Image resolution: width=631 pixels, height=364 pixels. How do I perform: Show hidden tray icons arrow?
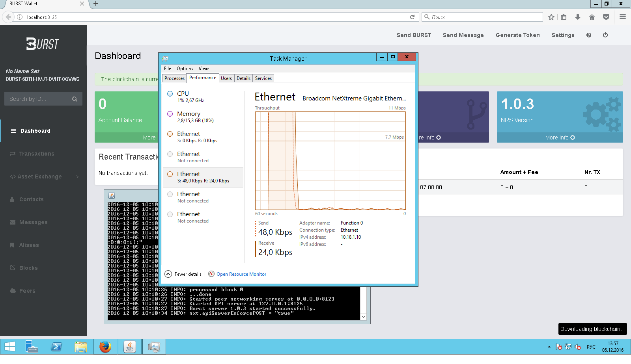[549, 347]
